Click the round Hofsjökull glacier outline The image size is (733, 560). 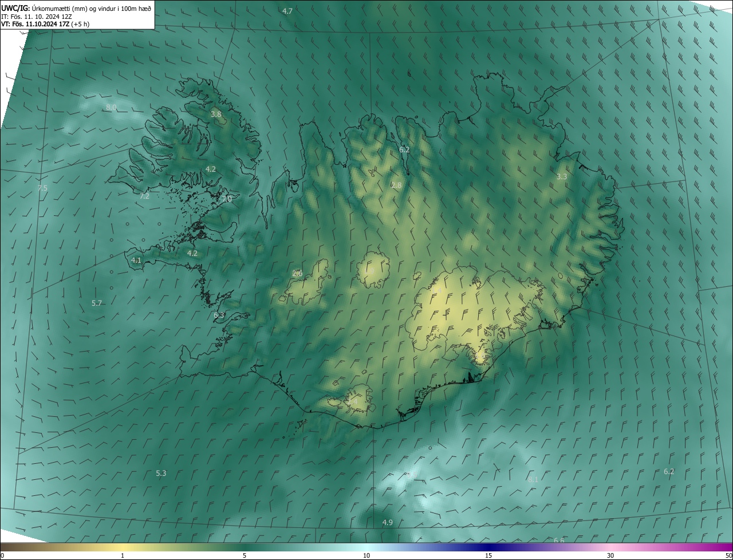coord(373,270)
